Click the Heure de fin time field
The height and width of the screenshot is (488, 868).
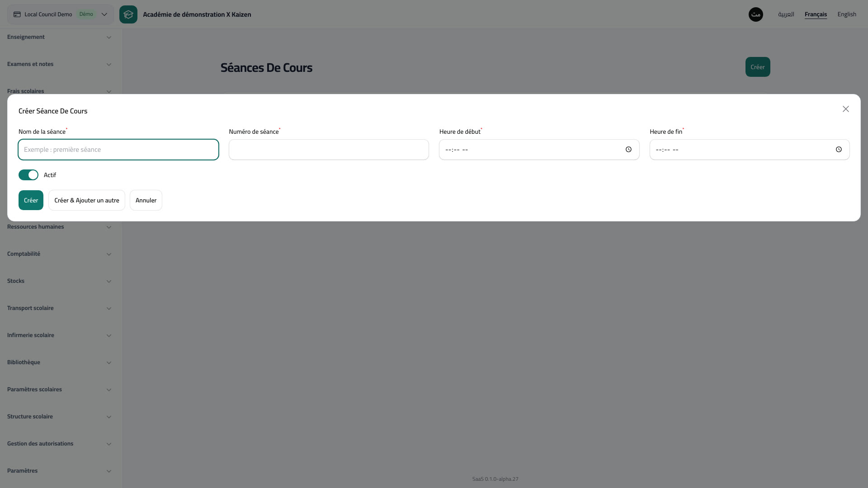[x=750, y=150]
